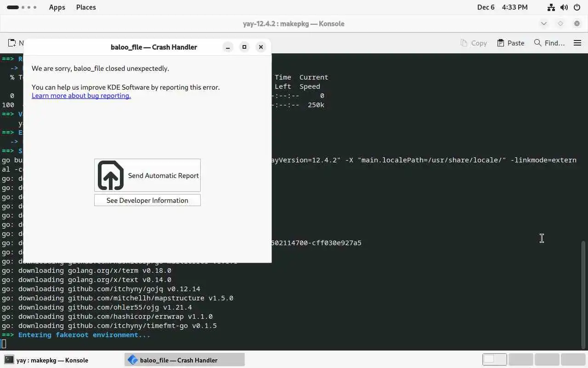Close the baloo_file Crash Handler dialog
Image resolution: width=588 pixels, height=368 pixels.
click(x=261, y=47)
